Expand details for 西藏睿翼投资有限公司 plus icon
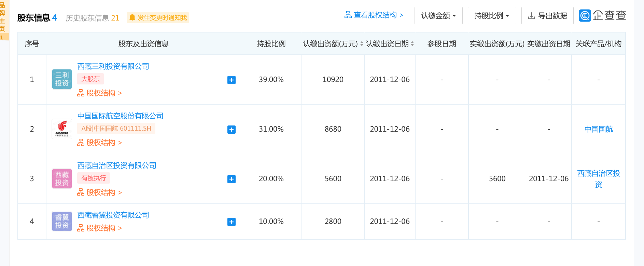Viewport: 644px width, 266px height. click(231, 222)
